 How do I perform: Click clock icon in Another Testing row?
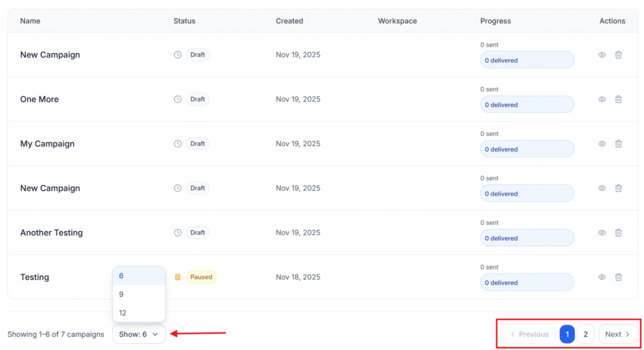178,233
